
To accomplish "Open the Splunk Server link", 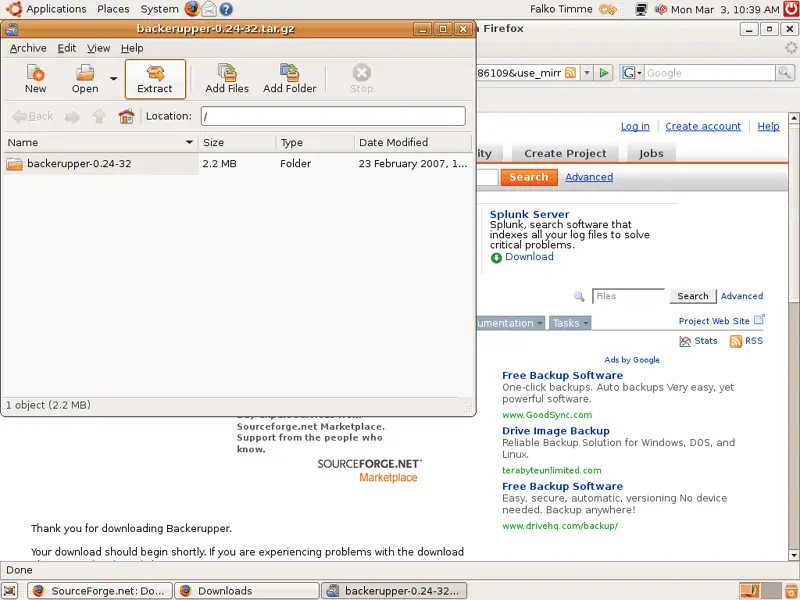I will coord(530,214).
